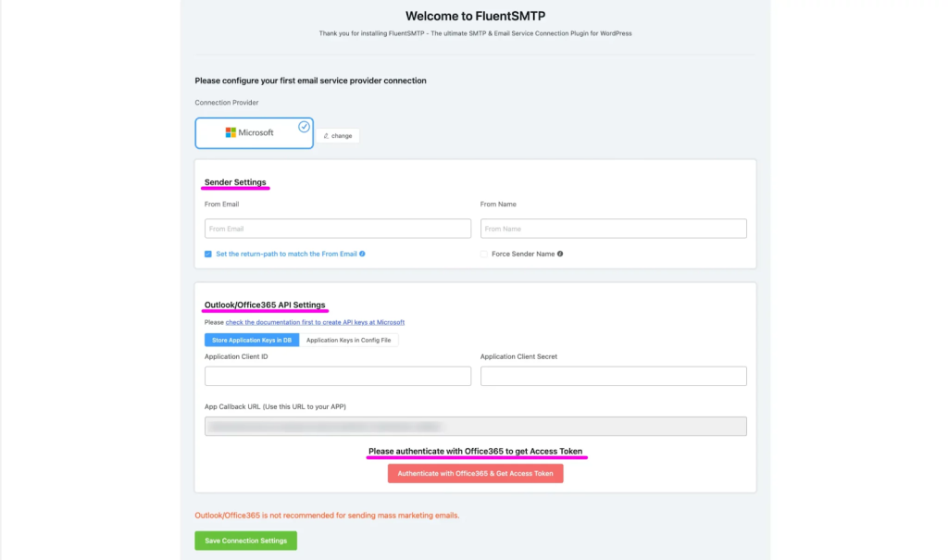
Task: Focus the From Email input field
Action: pos(338,229)
